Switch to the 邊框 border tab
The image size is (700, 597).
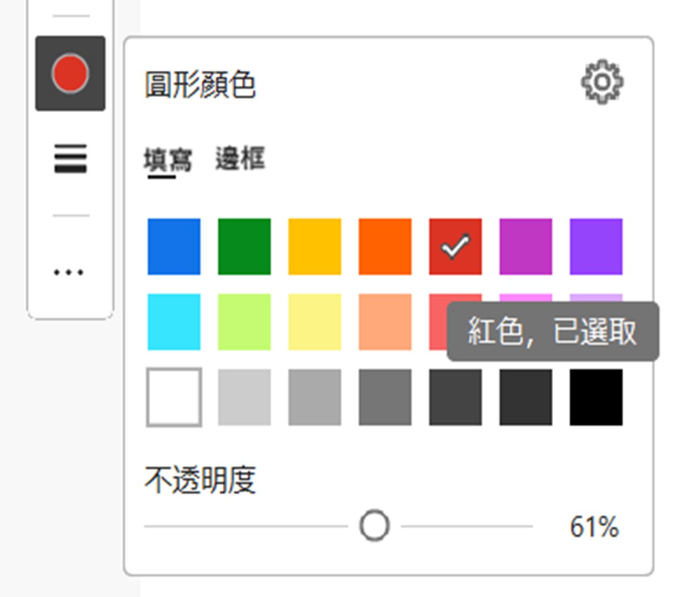pos(241,158)
